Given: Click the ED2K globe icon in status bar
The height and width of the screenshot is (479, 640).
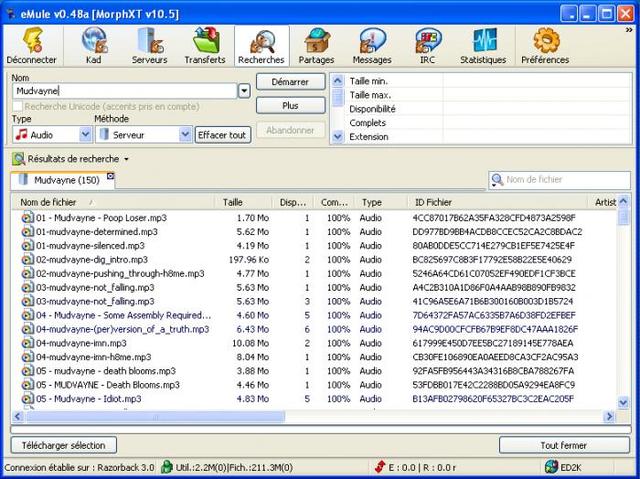Looking at the screenshot, I should 551,467.
